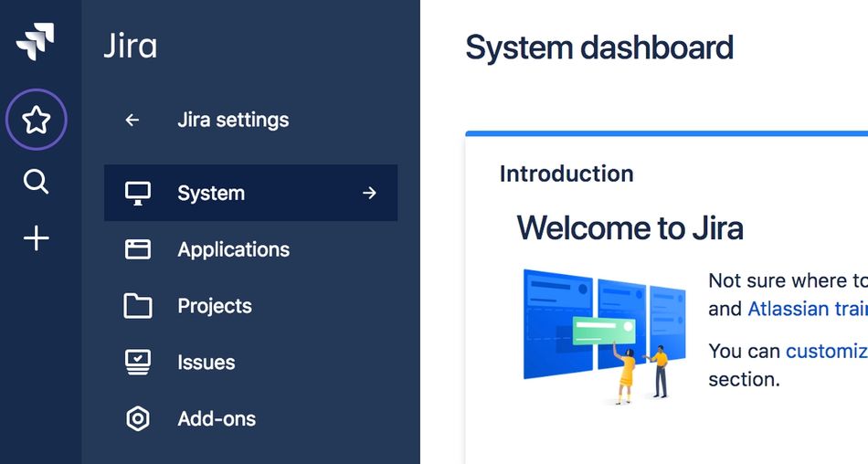Click the Jira settings heading

[233, 120]
